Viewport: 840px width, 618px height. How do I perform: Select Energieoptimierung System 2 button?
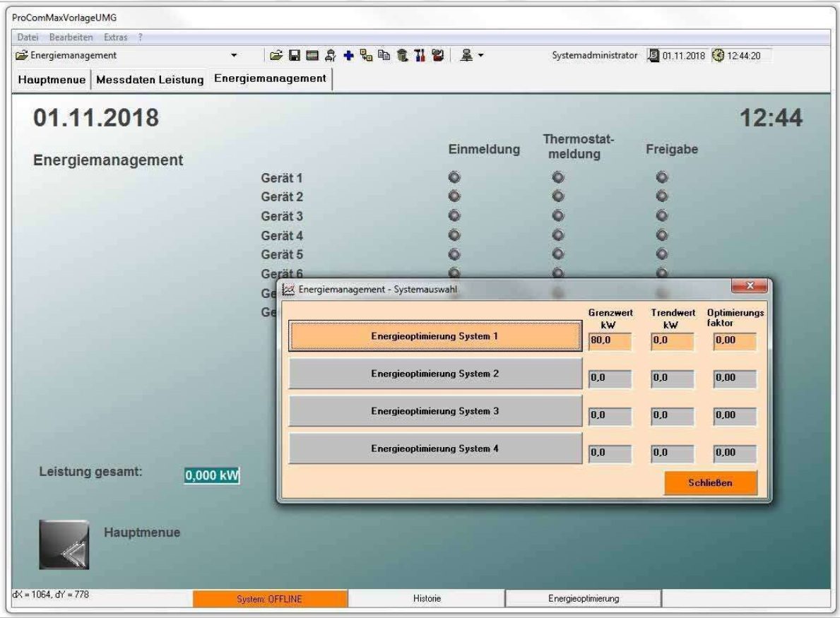click(435, 374)
